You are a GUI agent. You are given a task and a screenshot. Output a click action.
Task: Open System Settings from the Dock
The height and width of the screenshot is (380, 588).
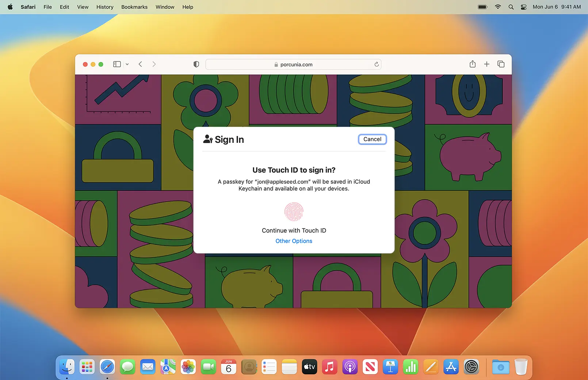[471, 367]
